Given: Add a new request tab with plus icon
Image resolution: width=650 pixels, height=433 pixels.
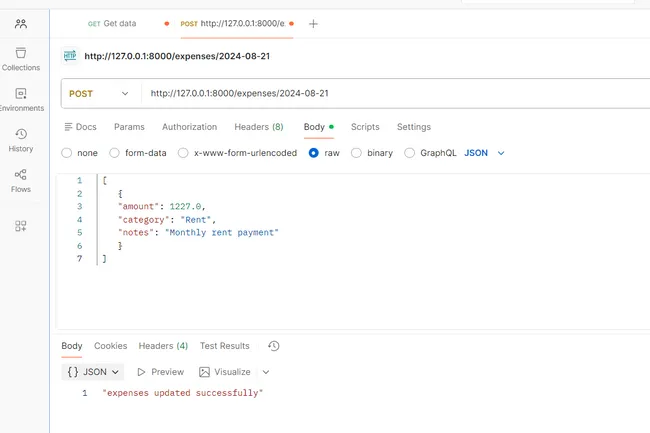Looking at the screenshot, I should tap(313, 23).
